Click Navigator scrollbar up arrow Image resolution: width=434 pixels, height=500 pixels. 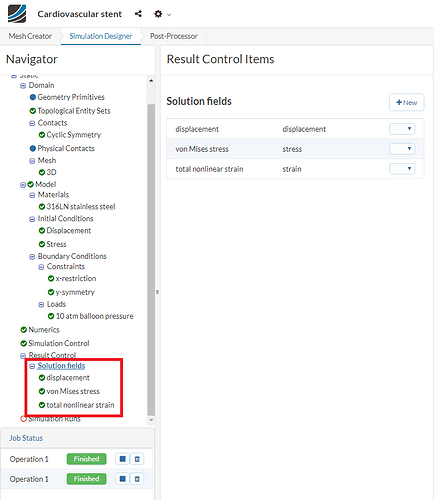click(x=151, y=81)
